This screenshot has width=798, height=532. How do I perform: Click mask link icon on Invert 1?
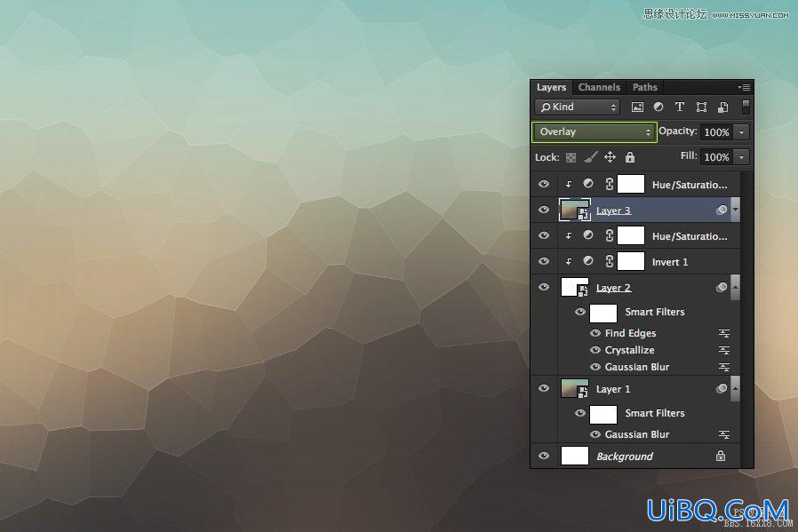610,261
